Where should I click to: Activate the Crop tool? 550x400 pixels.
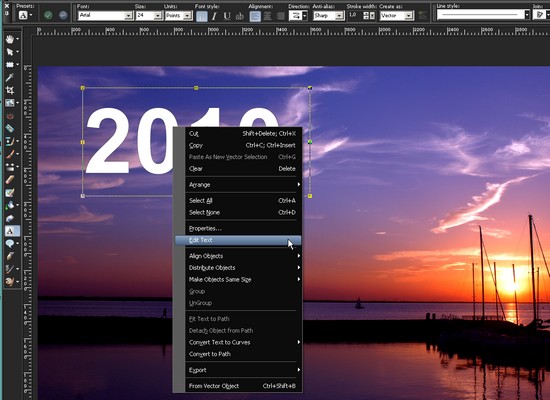click(10, 90)
